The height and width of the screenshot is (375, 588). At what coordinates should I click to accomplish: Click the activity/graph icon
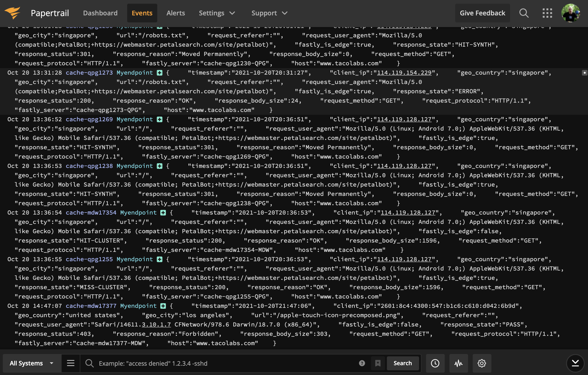[458, 363]
